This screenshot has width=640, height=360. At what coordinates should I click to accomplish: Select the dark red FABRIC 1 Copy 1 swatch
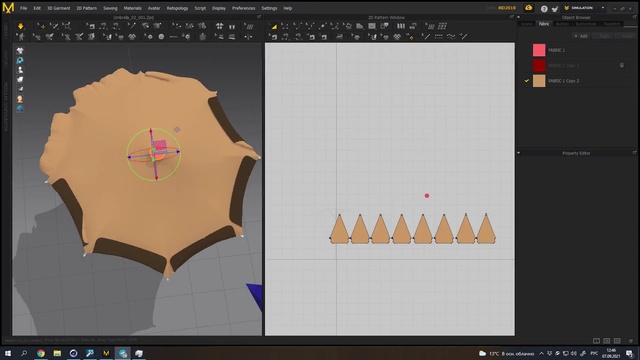click(539, 65)
